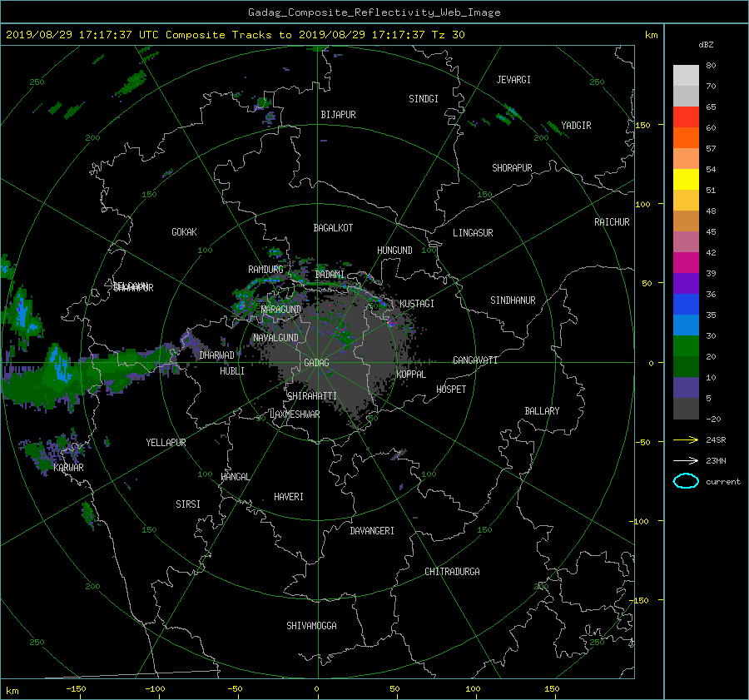Click the cyan current ellipse legend icon
Viewport: 749px width, 700px height.
point(686,481)
